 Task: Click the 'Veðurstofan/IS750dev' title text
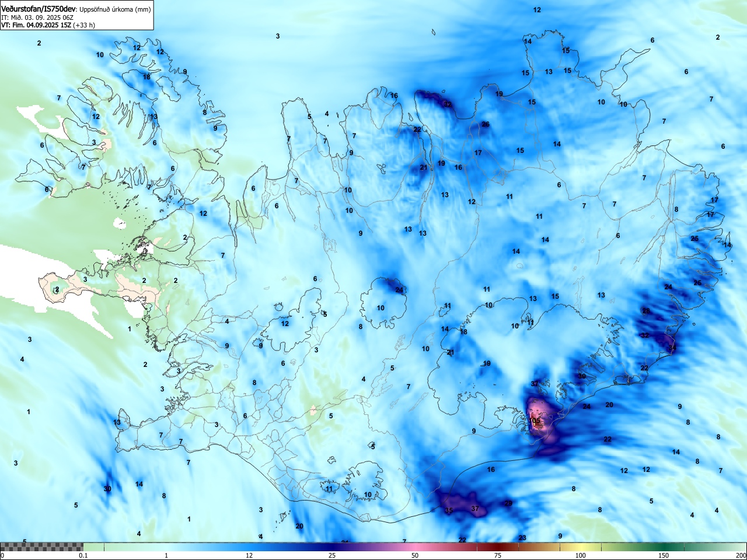[39, 9]
